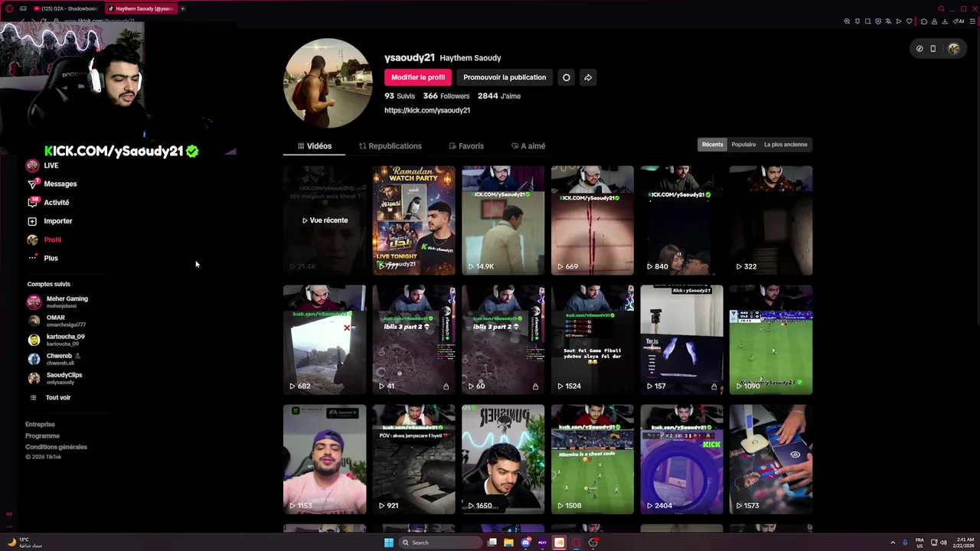Click the browser snapshot capture icon

(867, 21)
